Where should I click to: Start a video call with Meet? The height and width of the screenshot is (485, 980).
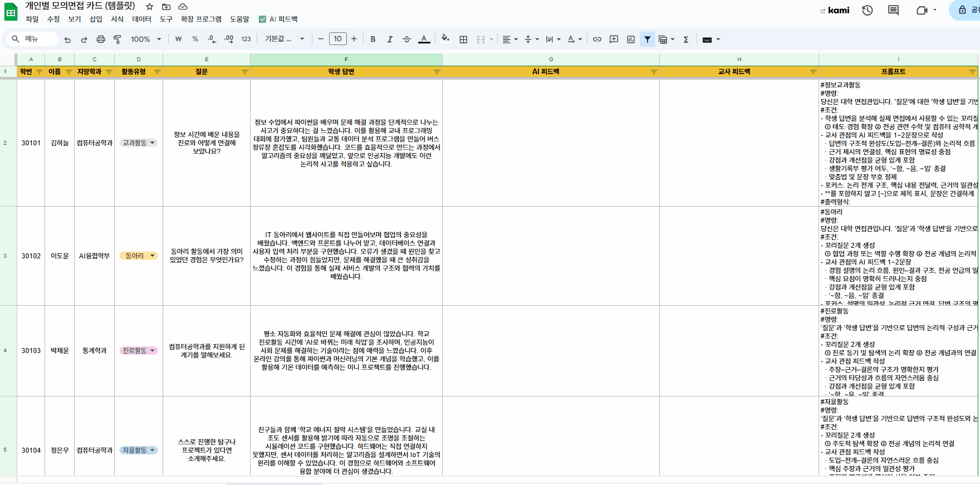(922, 10)
